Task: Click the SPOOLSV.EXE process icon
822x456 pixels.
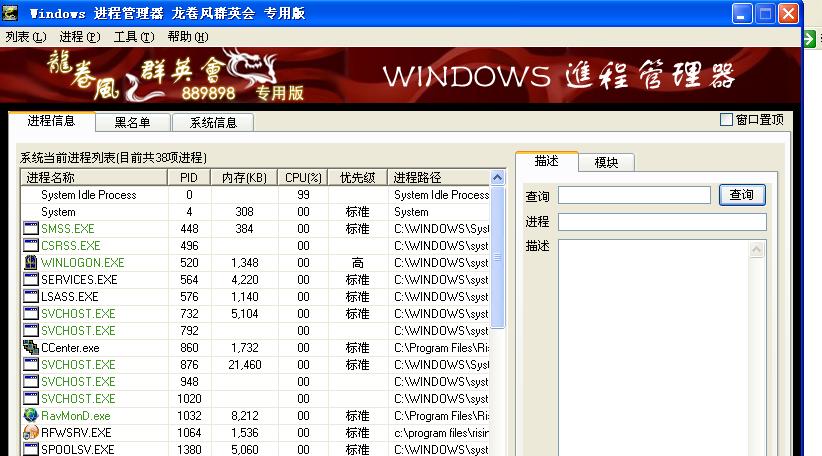Action: point(31,449)
